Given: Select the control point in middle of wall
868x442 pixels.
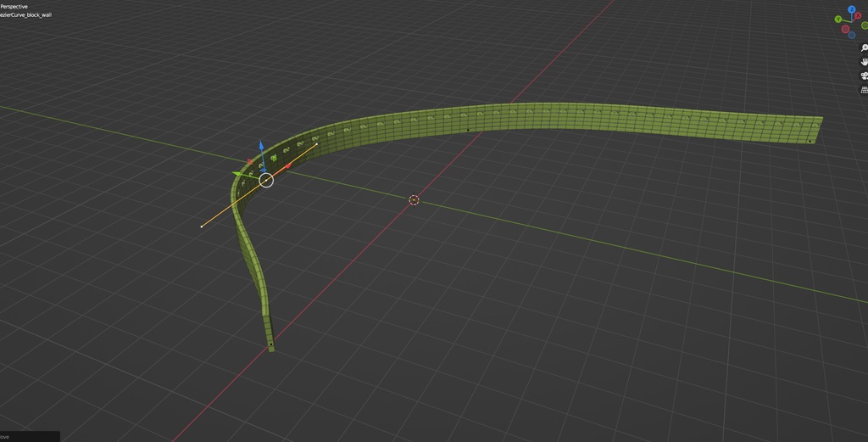Looking at the screenshot, I should coord(468,131).
